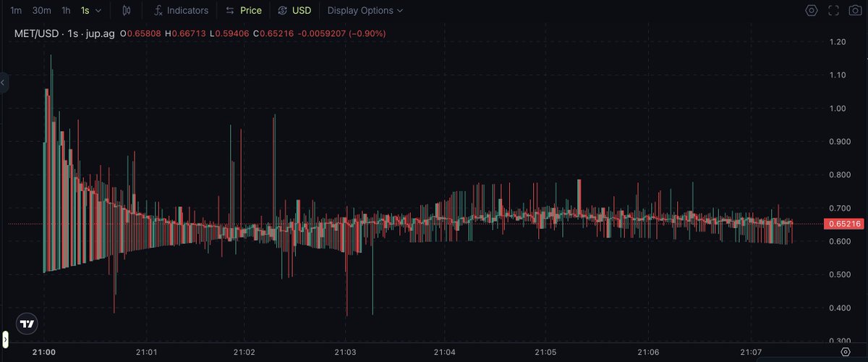This screenshot has height=362, width=868.
Task: Expand the Display Options dropdown
Action: (x=365, y=11)
